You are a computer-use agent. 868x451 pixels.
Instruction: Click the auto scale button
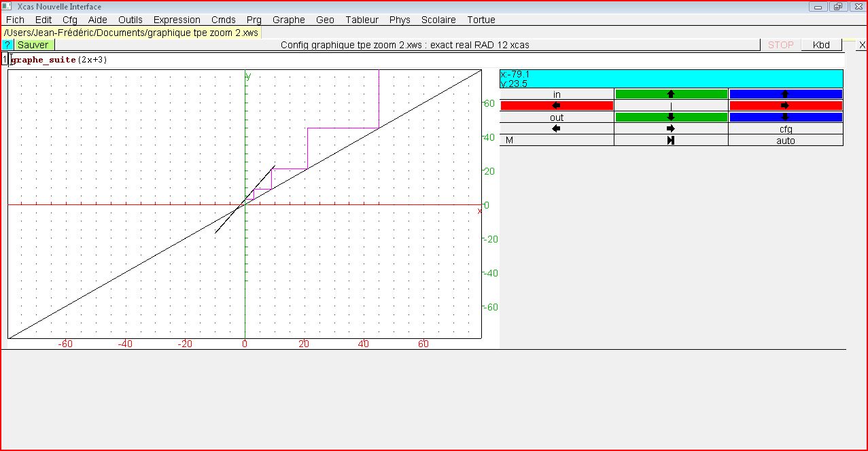tap(786, 141)
